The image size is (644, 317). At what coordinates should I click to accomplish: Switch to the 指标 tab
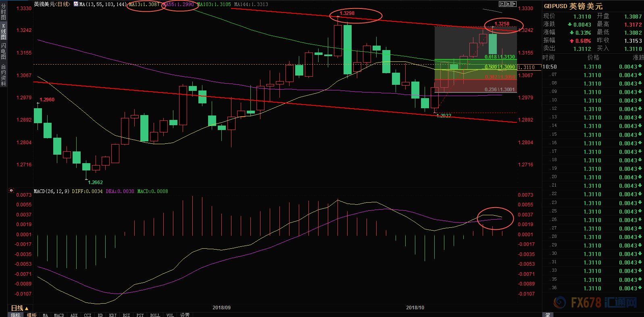click(16, 315)
